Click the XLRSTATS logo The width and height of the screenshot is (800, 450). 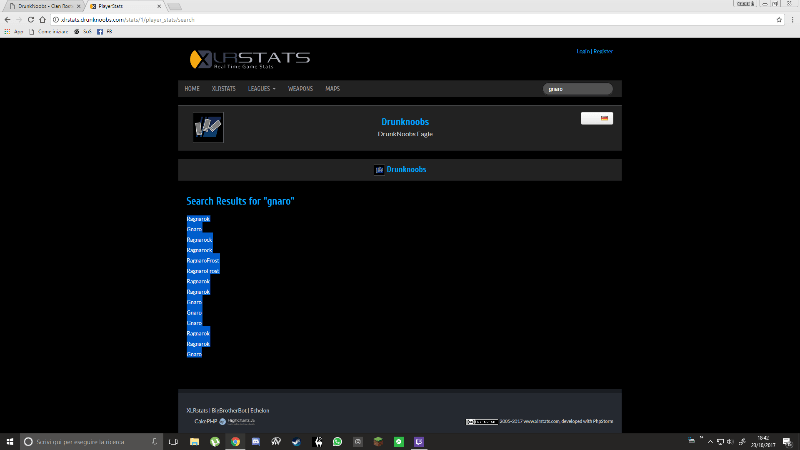point(250,58)
